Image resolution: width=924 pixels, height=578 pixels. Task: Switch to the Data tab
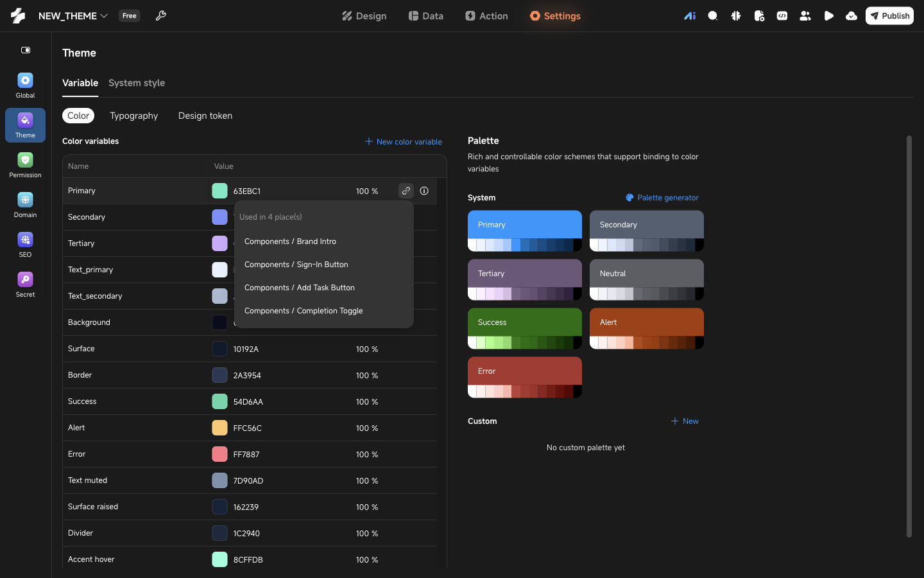pyautogui.click(x=426, y=16)
